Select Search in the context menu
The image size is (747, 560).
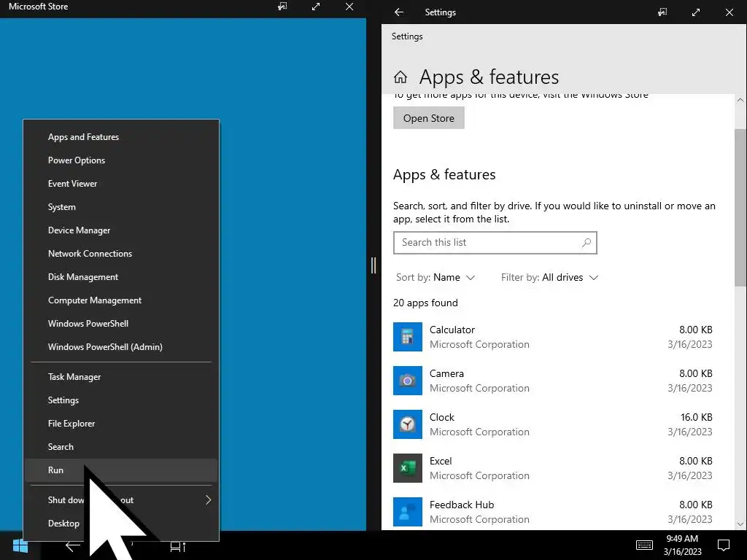pyautogui.click(x=122, y=447)
